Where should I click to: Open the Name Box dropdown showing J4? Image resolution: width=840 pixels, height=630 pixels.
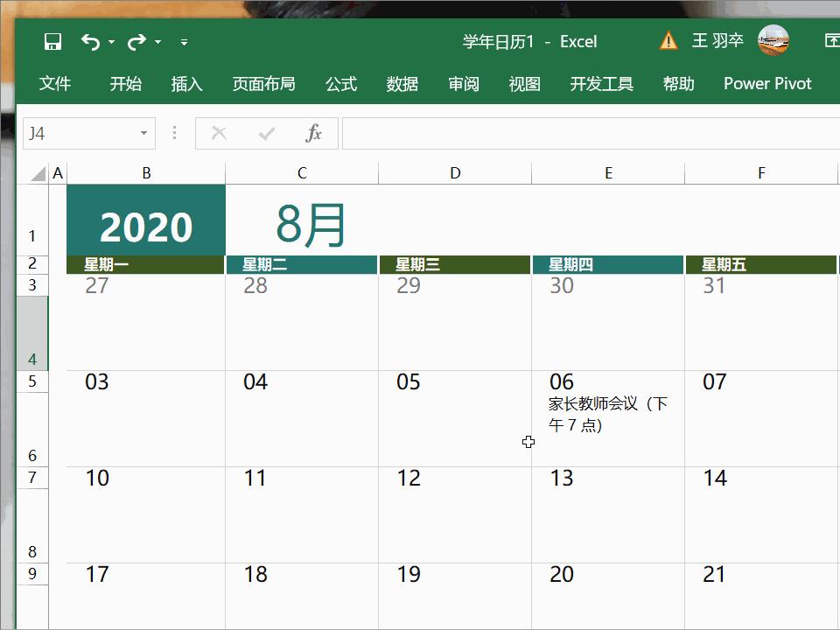[x=144, y=133]
